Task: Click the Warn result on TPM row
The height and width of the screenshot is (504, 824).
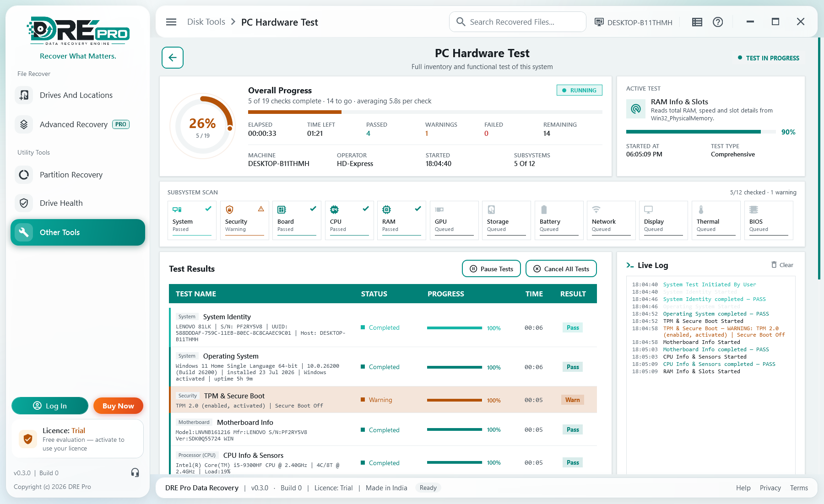Action: pyautogui.click(x=572, y=400)
